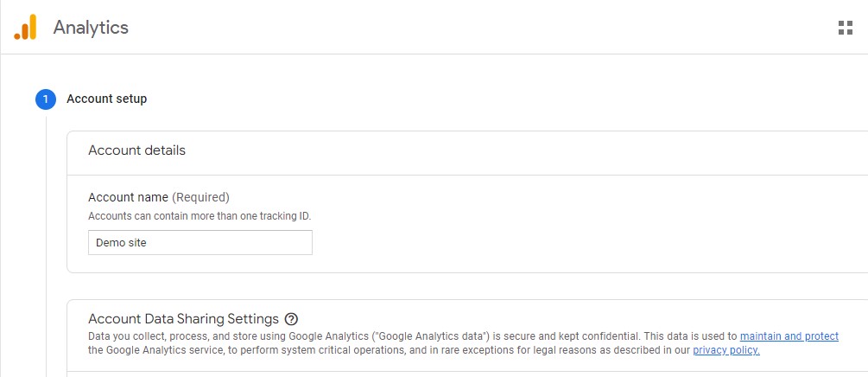The image size is (868, 377).
Task: Click the (Required) text next to Account name
Action: 200,197
